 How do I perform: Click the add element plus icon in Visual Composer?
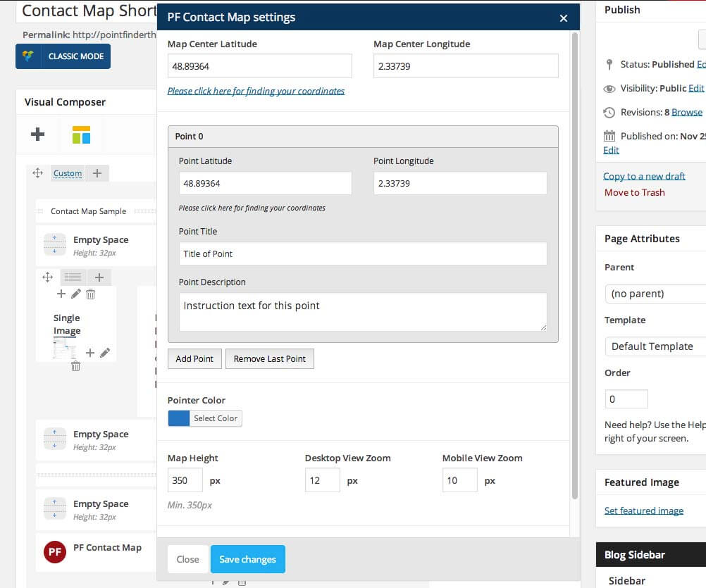tap(38, 134)
